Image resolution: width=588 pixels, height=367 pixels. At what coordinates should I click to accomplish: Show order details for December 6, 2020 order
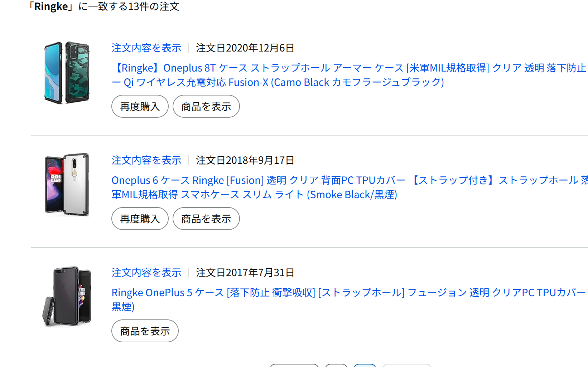[146, 48]
